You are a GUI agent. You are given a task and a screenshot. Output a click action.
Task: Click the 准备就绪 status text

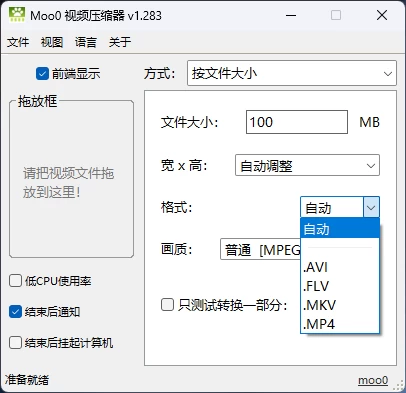pos(27,380)
